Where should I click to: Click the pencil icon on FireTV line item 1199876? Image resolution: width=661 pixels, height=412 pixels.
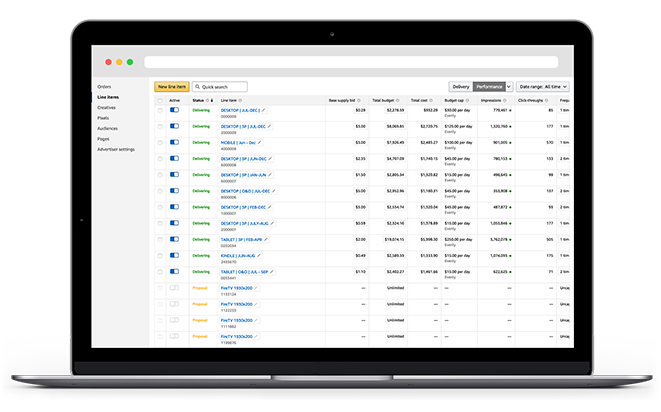pos(256,337)
